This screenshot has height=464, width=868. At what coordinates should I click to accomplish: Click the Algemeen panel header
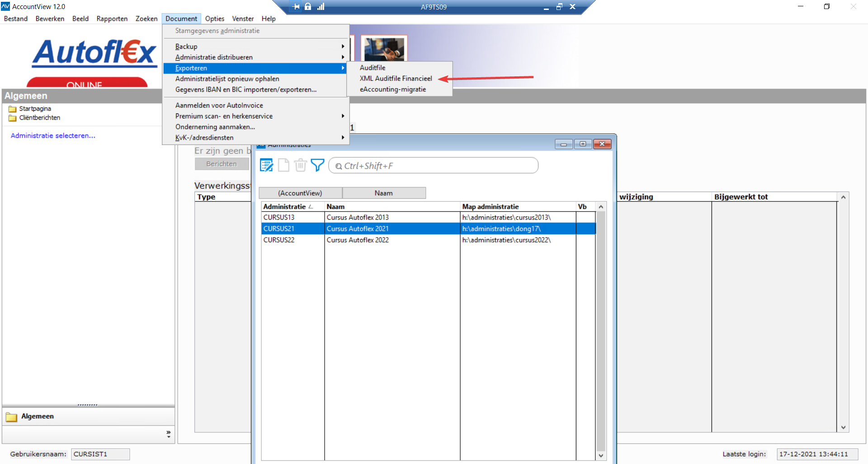click(x=82, y=96)
